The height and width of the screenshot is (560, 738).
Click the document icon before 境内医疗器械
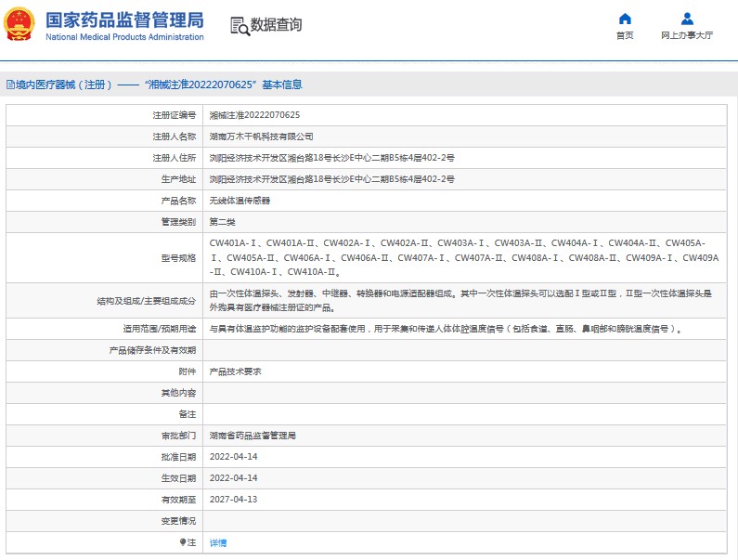tap(10, 85)
